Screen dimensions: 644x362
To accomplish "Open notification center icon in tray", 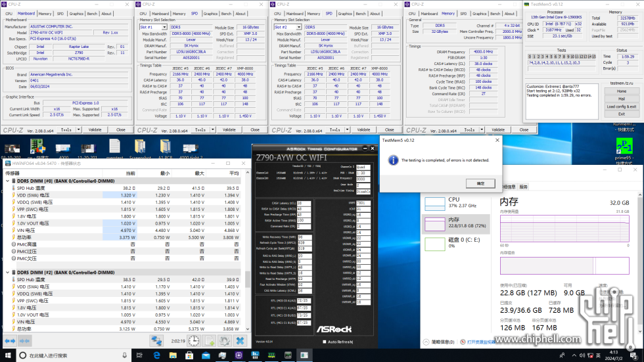I will 634,355.
